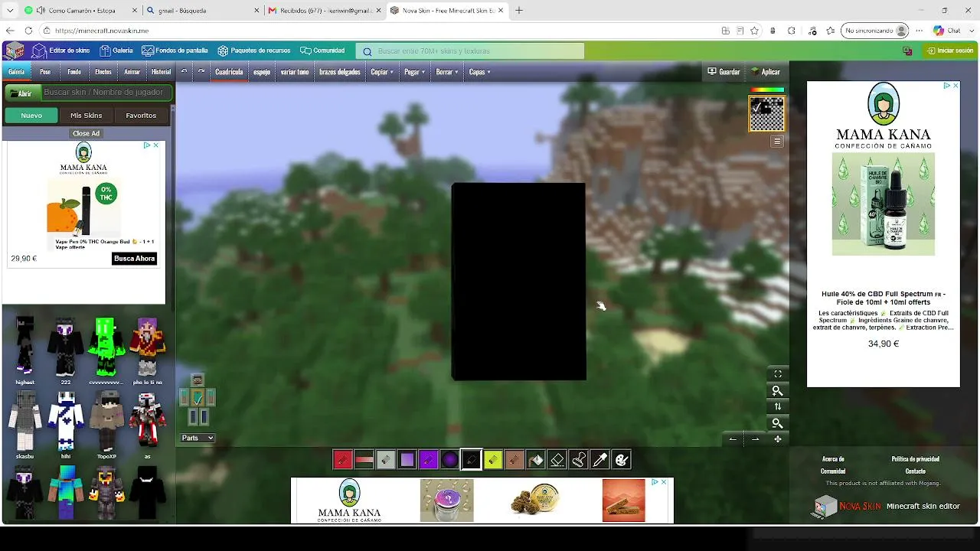Choose the dark purple round brush
This screenshot has width=980, height=551.
(449, 460)
